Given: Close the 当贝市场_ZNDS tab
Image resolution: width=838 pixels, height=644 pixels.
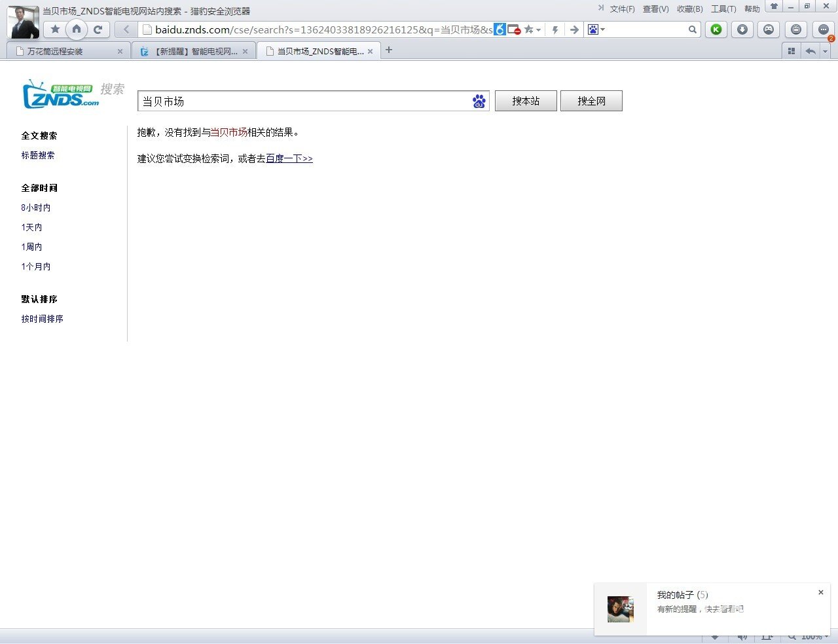Looking at the screenshot, I should (x=370, y=51).
